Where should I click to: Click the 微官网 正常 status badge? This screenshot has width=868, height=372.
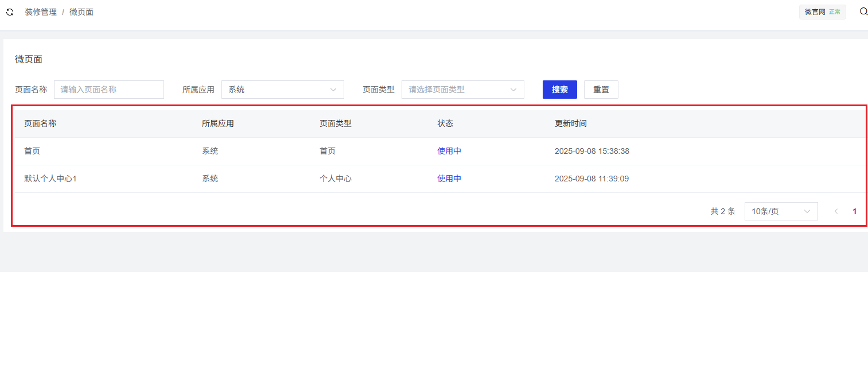(822, 12)
